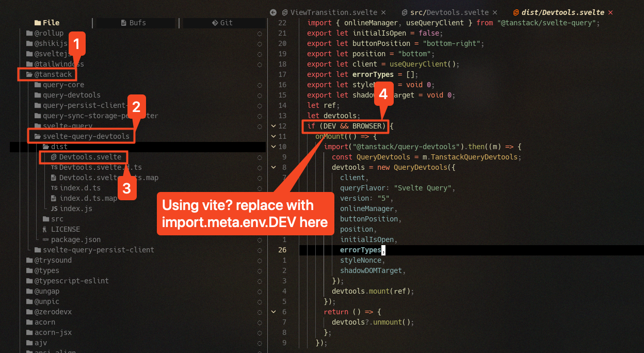Click the JS icon beside index.js
The image size is (644, 353).
click(x=54, y=208)
